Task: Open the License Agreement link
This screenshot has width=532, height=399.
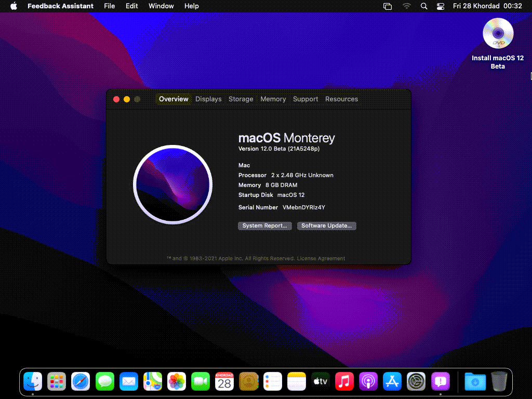Action: coord(321,259)
